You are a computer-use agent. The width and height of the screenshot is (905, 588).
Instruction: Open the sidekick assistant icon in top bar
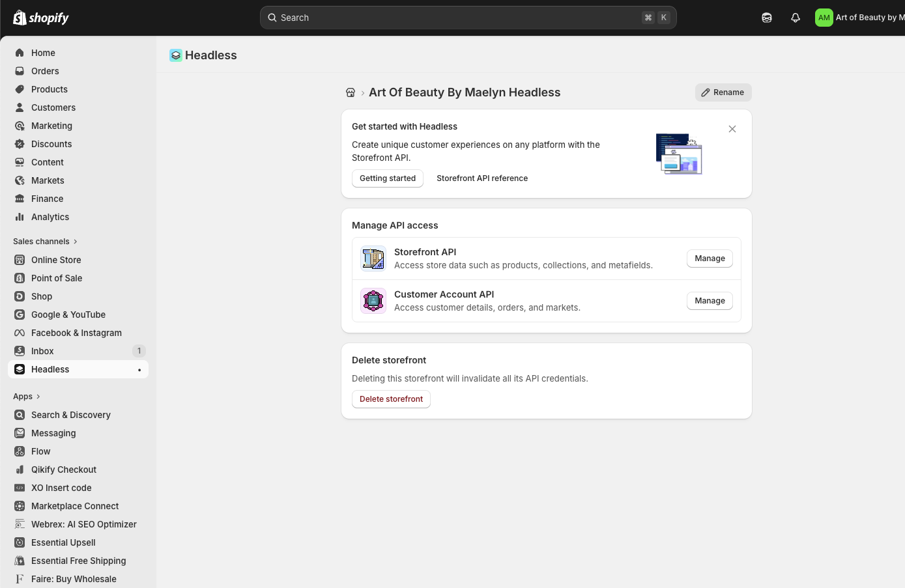[767, 18]
